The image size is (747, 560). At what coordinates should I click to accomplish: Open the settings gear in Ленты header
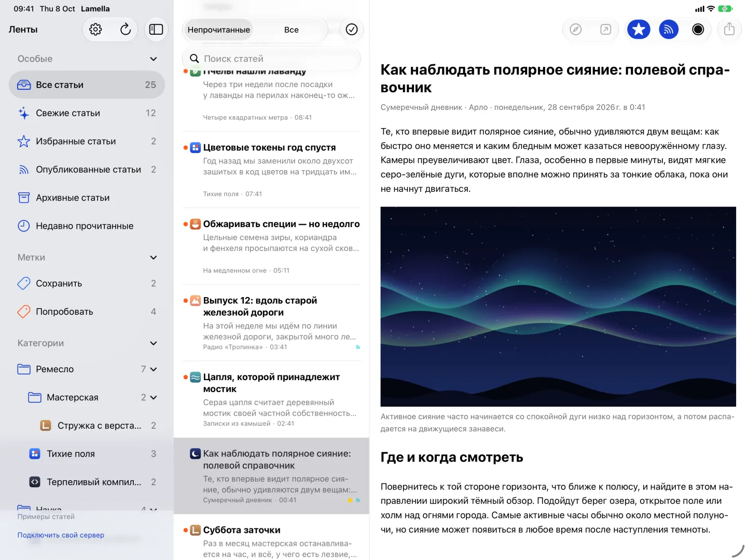click(95, 30)
